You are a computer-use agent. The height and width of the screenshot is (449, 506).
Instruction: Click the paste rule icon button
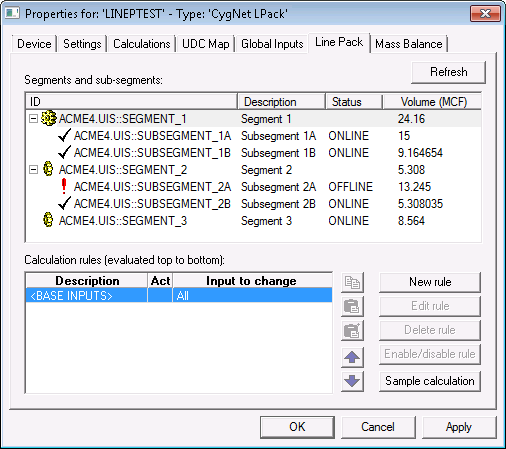click(x=352, y=306)
